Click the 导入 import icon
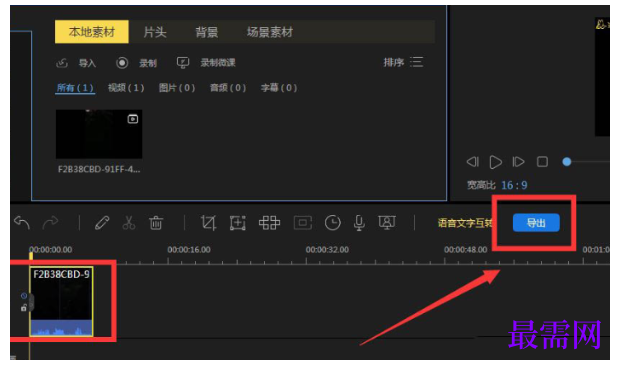Screen dimensions: 620x366 point(62,63)
